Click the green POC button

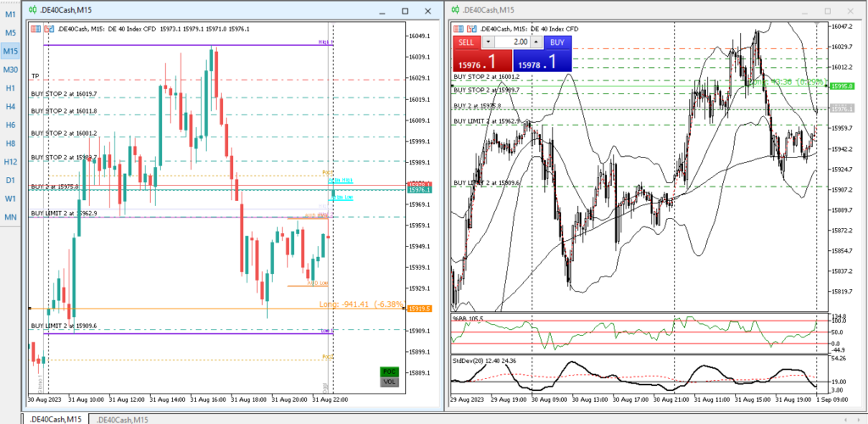tap(389, 372)
